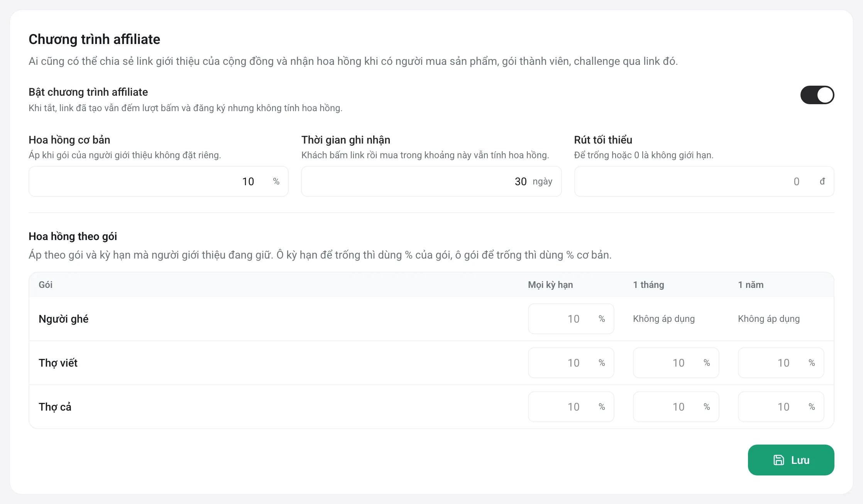
Task: Click the 'Hoa hồng theo gói' heading
Action: [73, 236]
